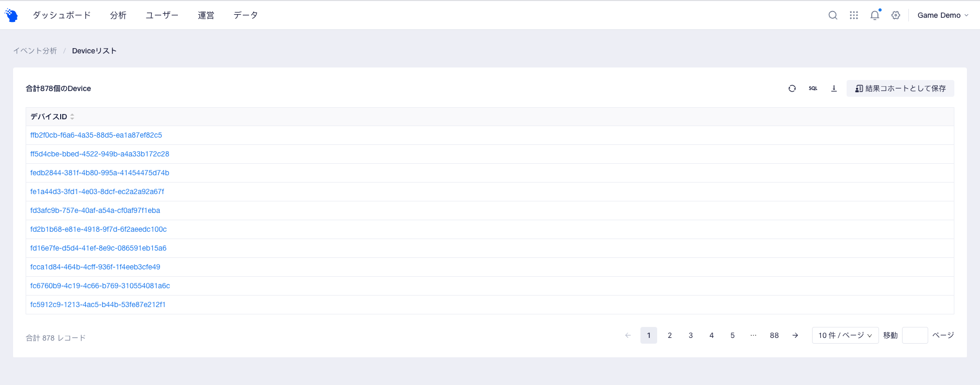Image resolution: width=980 pixels, height=385 pixels.
Task: Go to page 88
Action: (x=774, y=335)
